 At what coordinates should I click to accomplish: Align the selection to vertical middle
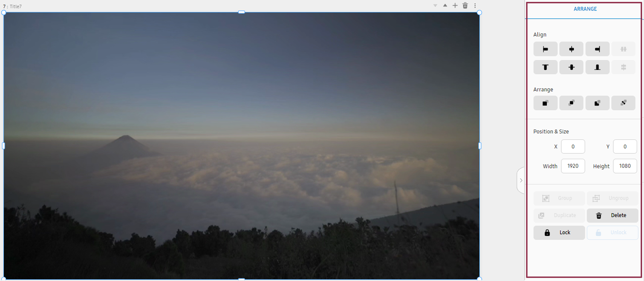(571, 67)
